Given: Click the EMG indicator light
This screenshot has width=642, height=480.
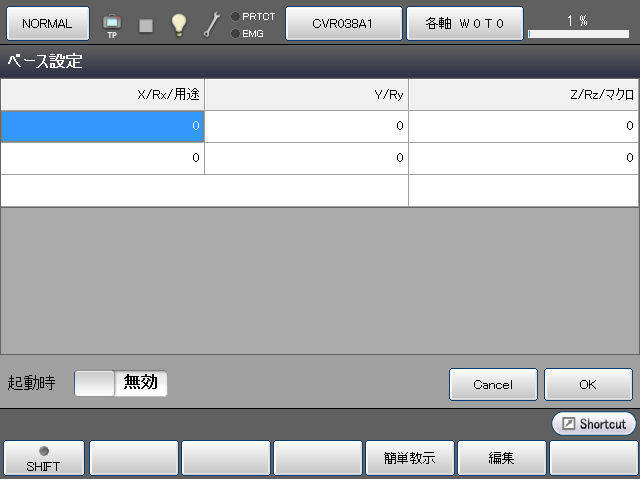Looking at the screenshot, I should 235,33.
